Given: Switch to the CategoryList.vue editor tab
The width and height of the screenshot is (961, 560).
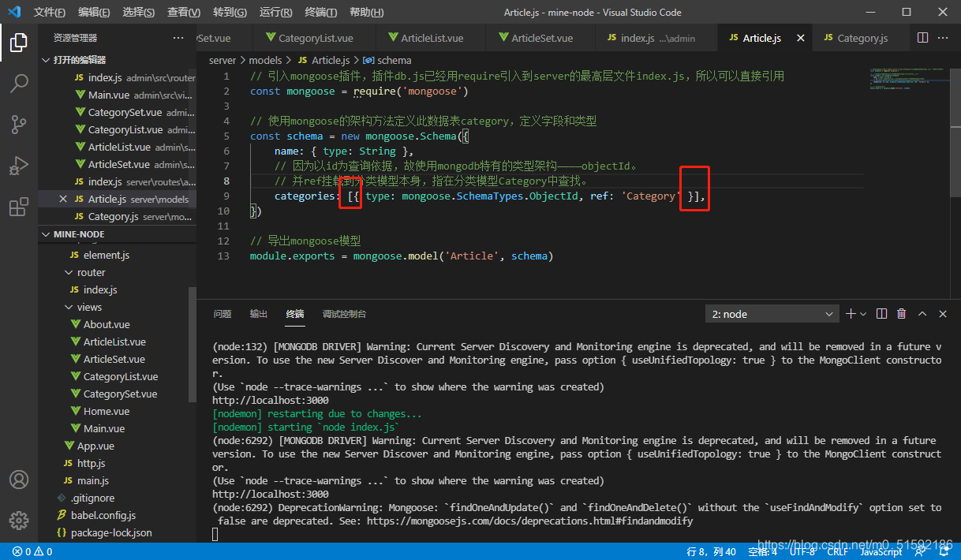Looking at the screenshot, I should (x=315, y=38).
